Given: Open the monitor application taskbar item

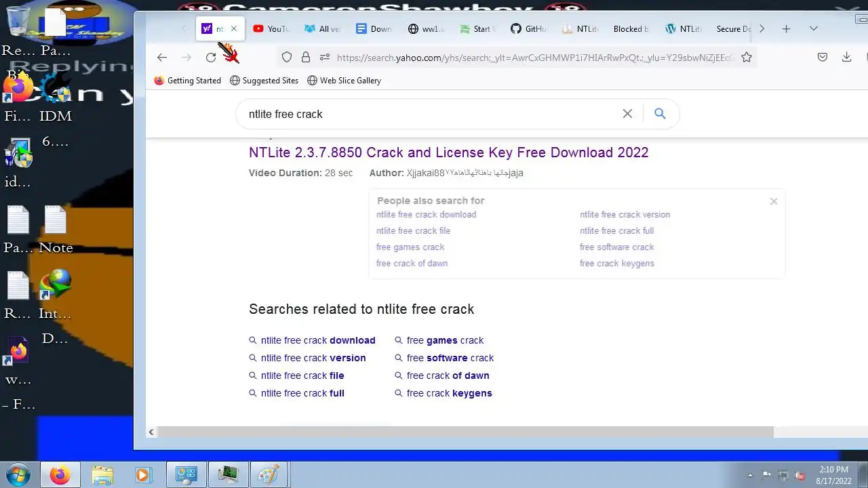Looking at the screenshot, I should click(228, 474).
